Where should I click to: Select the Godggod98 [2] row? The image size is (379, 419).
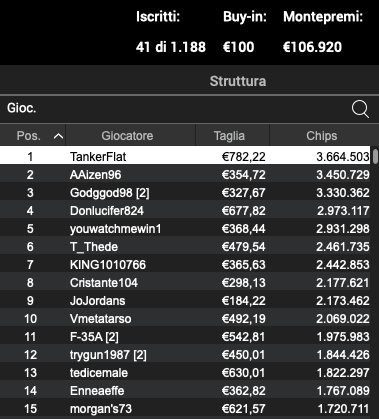(185, 193)
